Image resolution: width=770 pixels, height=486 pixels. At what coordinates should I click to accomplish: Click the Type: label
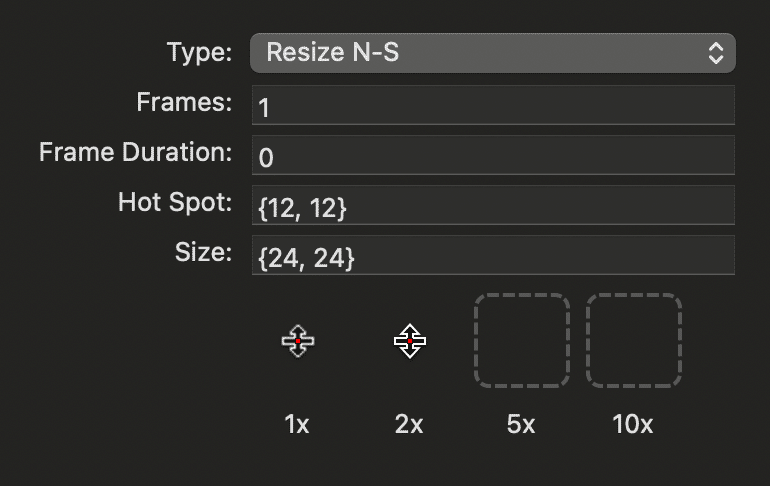pos(199,52)
